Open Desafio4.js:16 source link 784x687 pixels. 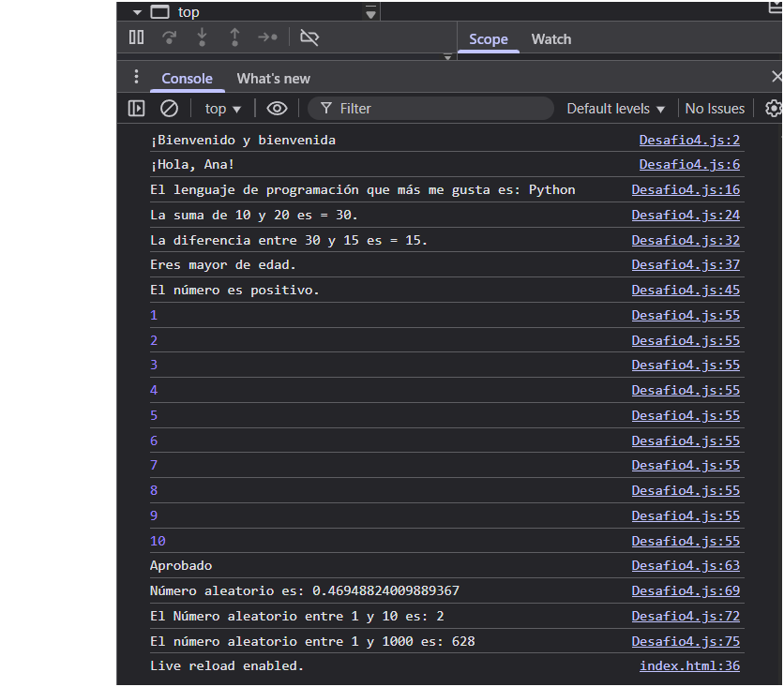686,190
